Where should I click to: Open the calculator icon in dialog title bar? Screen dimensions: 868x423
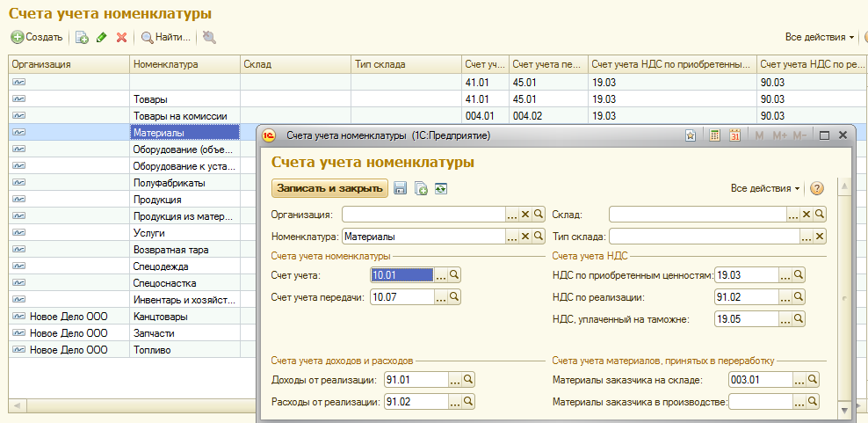pos(715,135)
